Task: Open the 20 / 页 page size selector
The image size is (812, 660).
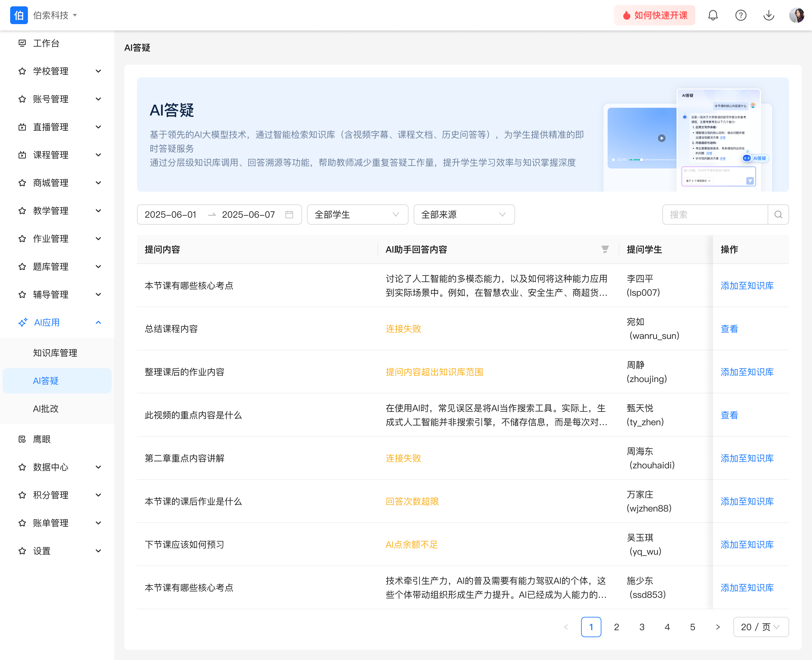Action: tap(760, 627)
